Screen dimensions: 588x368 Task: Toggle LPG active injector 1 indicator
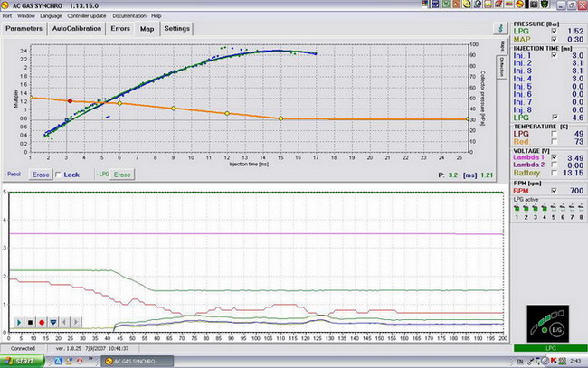517,207
